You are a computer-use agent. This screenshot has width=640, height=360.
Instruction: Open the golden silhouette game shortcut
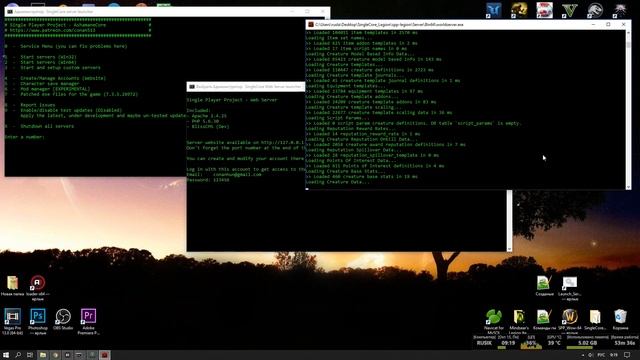point(519,10)
